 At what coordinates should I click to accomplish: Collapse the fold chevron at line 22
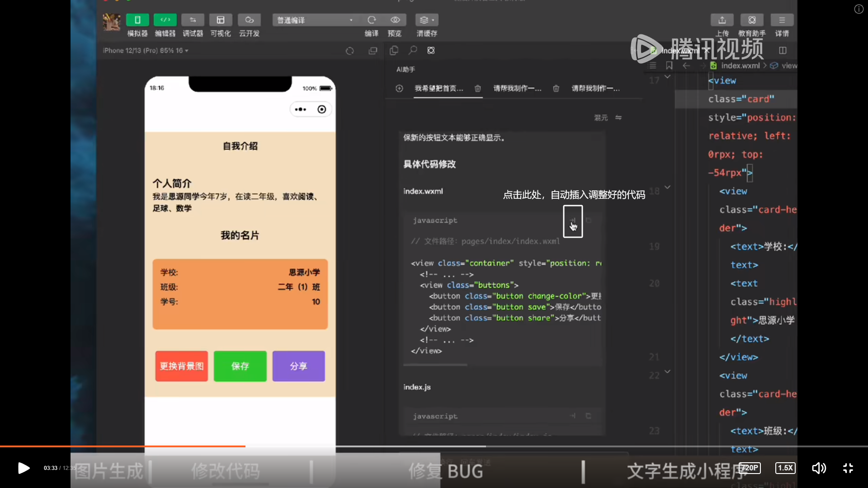coord(667,371)
